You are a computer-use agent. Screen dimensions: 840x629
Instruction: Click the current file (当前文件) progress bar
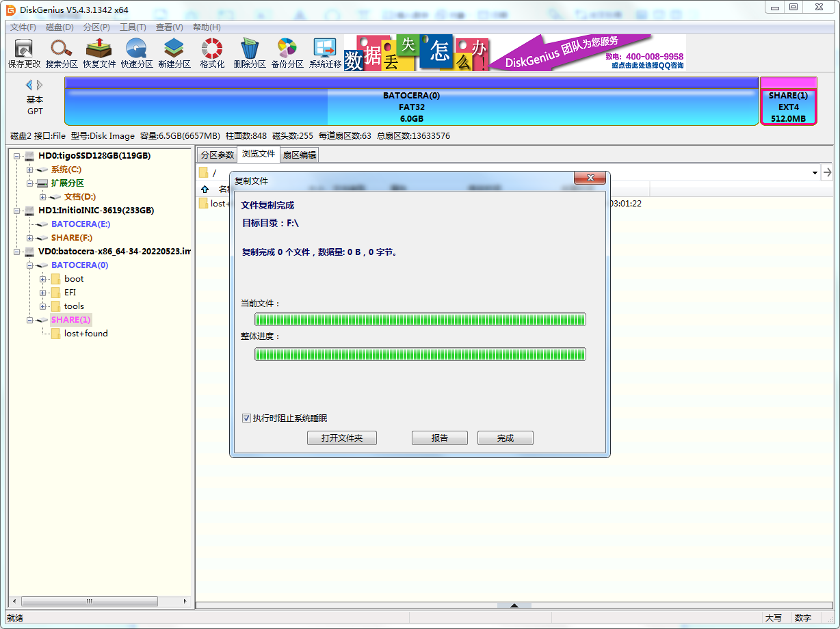click(421, 319)
